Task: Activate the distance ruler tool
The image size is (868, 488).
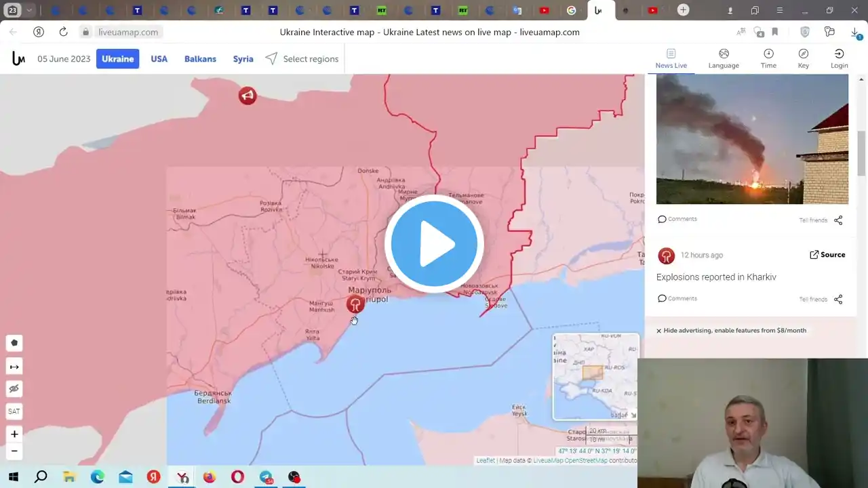Action: click(x=14, y=367)
